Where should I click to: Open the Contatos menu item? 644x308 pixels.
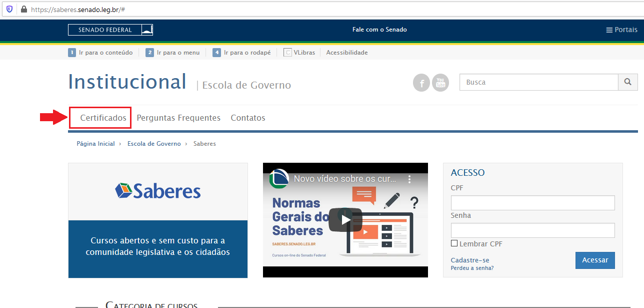248,118
